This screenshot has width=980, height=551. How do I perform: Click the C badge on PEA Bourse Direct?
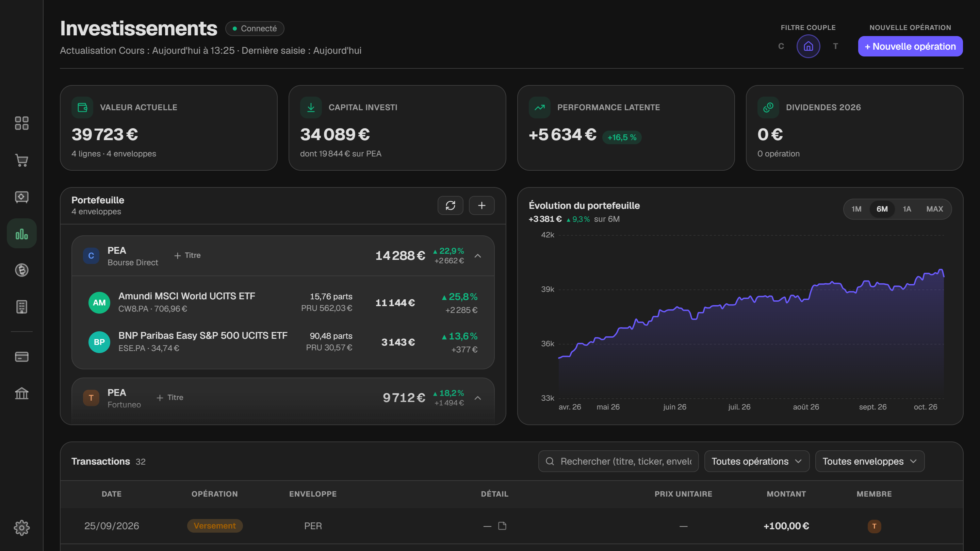(91, 256)
